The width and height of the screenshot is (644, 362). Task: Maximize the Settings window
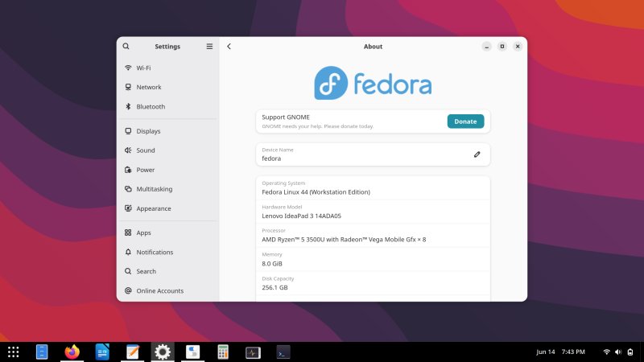[x=502, y=47]
